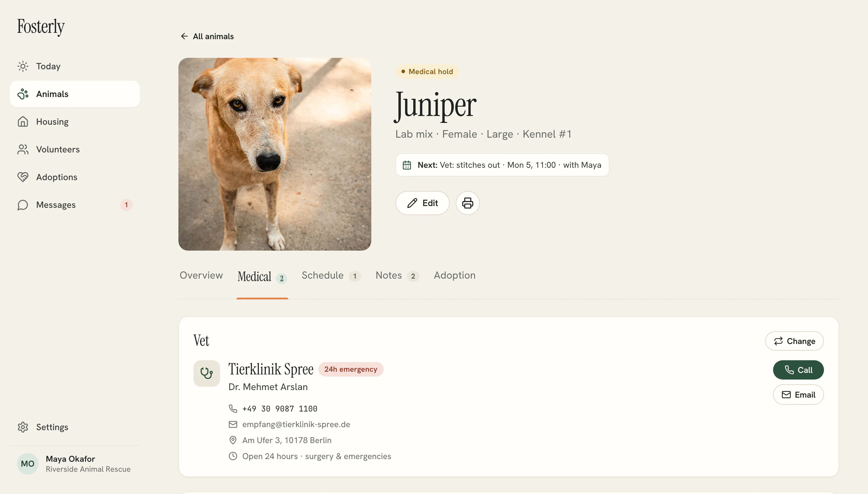868x494 pixels.
Task: Open the Housing home icon
Action: coord(23,121)
